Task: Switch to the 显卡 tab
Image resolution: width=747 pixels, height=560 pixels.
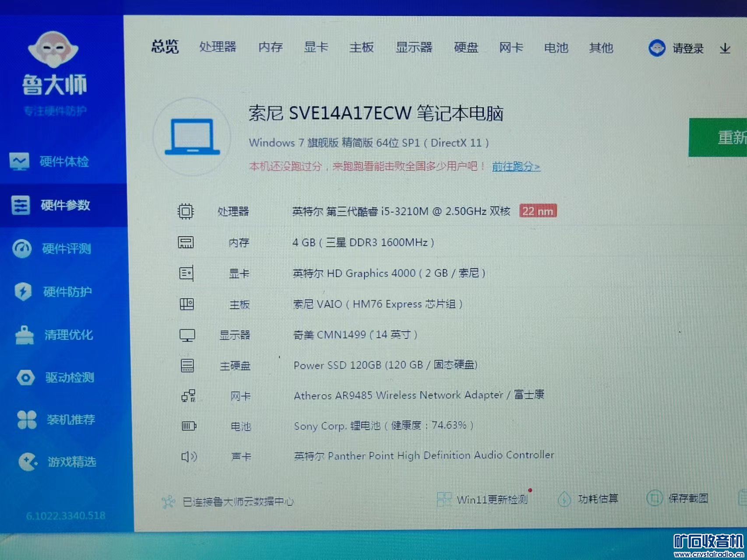Action: click(316, 47)
